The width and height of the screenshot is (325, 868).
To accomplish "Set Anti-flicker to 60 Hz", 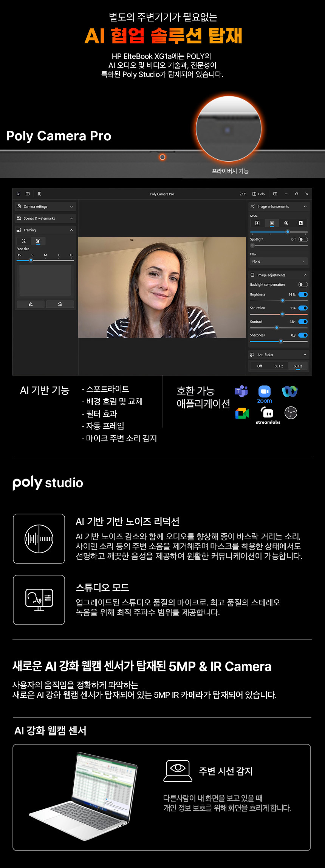I will tap(298, 366).
